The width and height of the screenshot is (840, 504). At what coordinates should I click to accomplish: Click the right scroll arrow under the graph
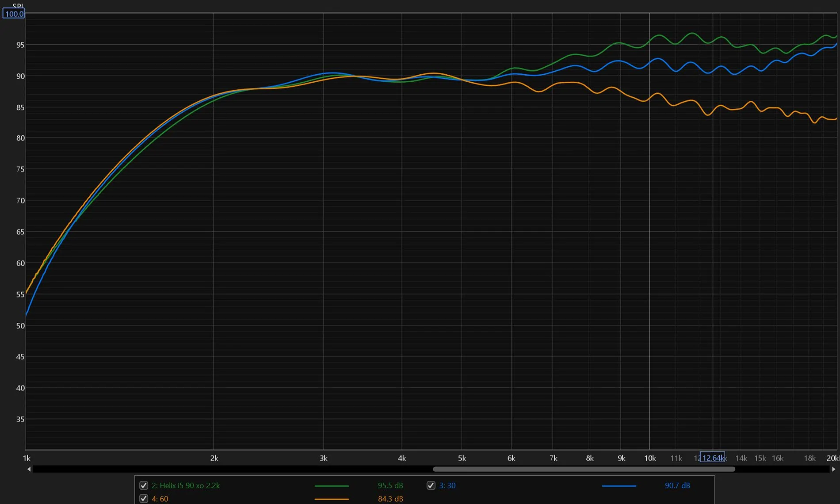(x=833, y=469)
